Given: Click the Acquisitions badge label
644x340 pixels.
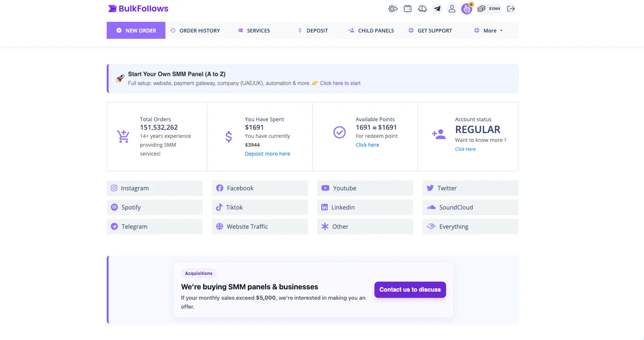Looking at the screenshot, I should tap(199, 273).
